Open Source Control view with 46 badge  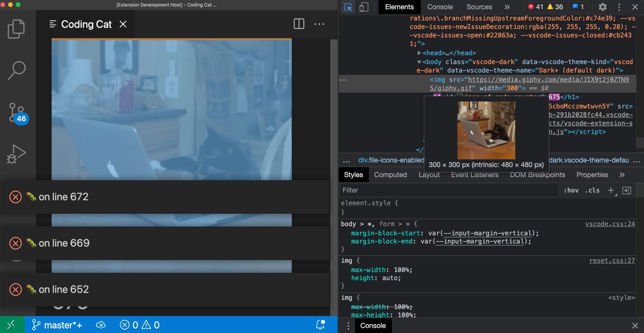tap(18, 113)
